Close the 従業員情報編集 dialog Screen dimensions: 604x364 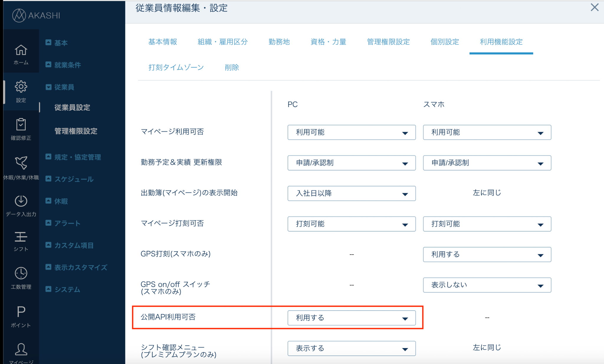coord(595,8)
